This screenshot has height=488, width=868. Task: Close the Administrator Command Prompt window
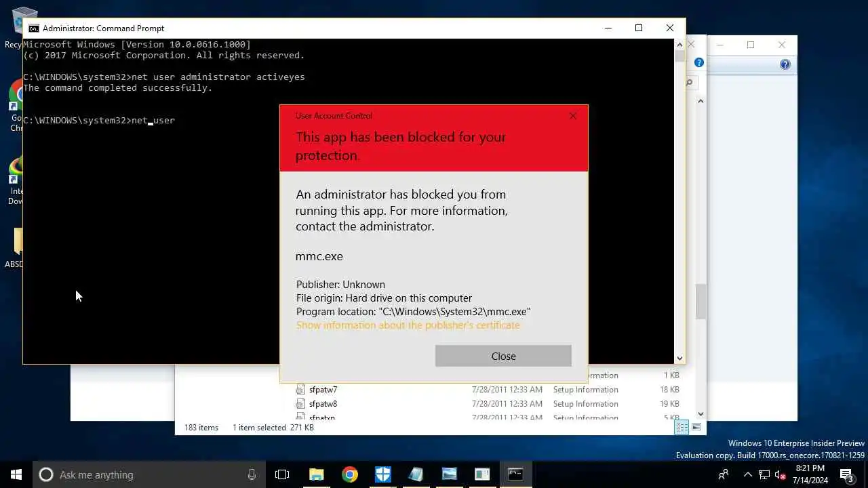coord(670,28)
